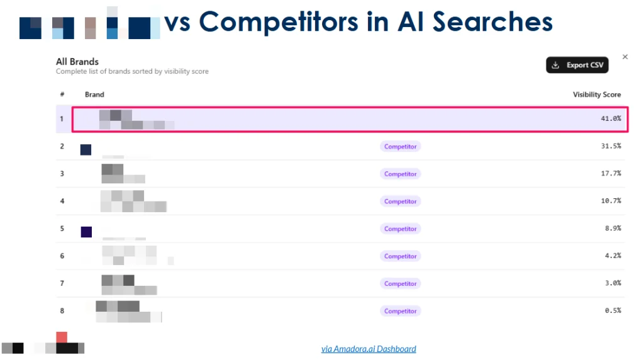This screenshot has width=644, height=364.
Task: Click the Visibility Score column header
Action: coord(597,94)
